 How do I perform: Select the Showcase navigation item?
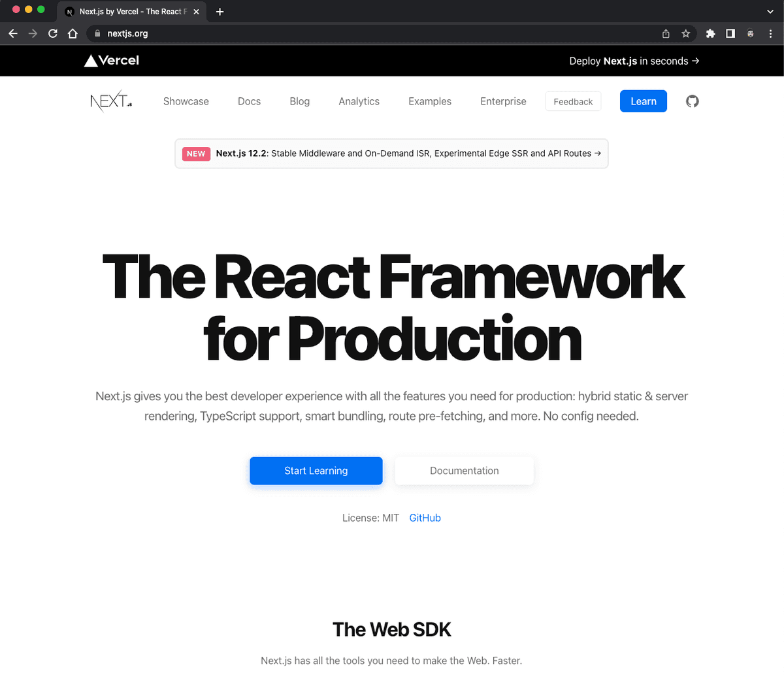pyautogui.click(x=186, y=101)
